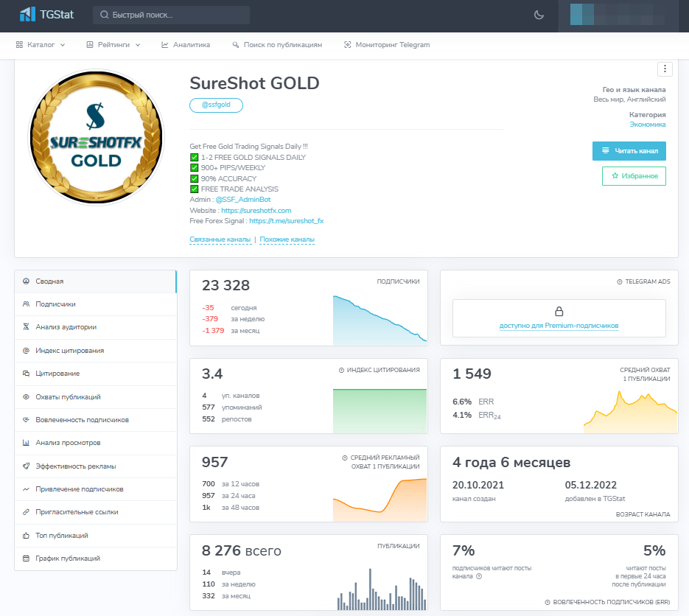Click the info icon beside подписчиков читают посты
This screenshot has height=616, width=689.
click(479, 576)
